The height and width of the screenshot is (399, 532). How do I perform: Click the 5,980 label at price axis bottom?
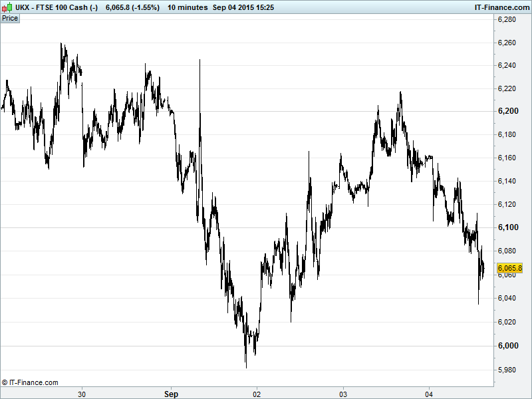click(509, 369)
